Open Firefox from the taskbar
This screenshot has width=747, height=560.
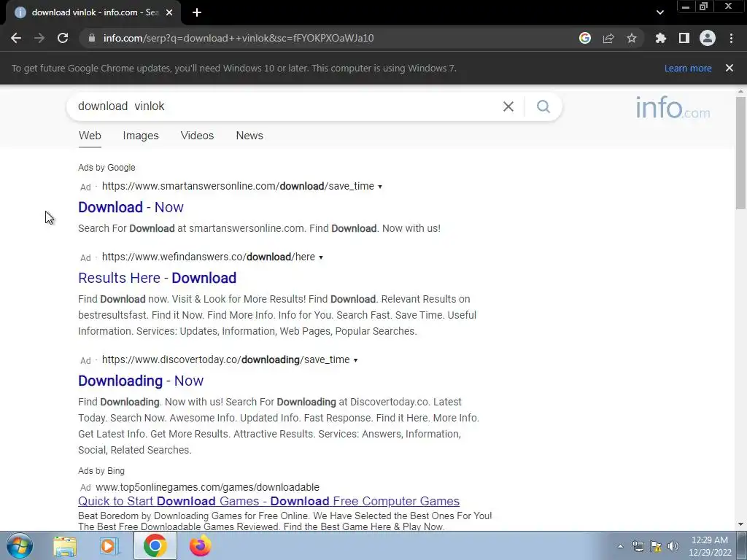click(200, 545)
